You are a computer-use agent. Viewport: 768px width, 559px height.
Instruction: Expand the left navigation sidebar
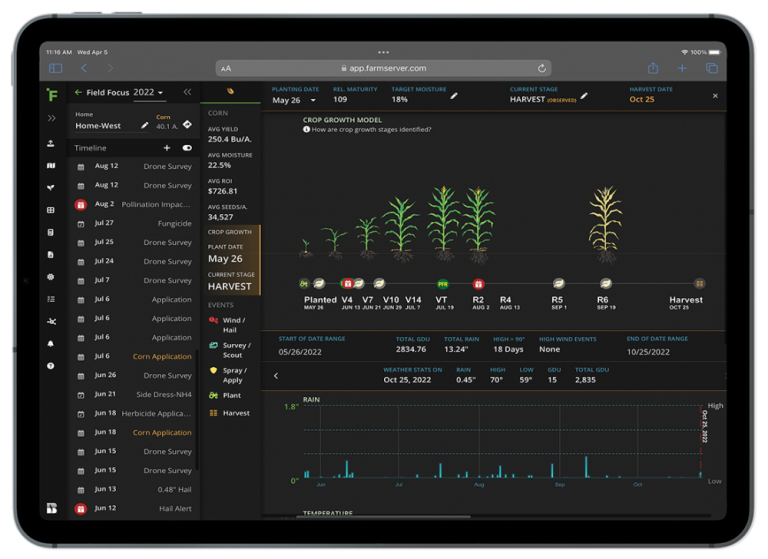tap(51, 118)
